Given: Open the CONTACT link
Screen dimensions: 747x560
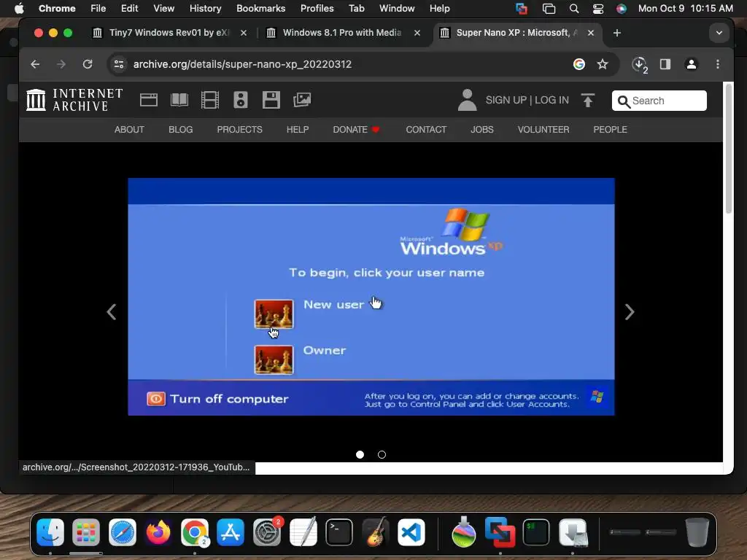Looking at the screenshot, I should [426, 130].
